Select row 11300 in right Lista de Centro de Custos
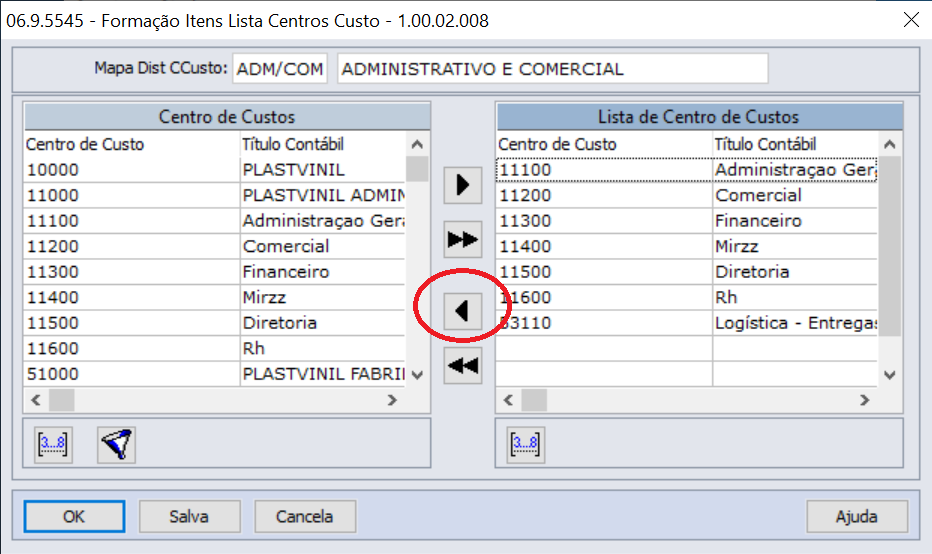 click(687, 221)
